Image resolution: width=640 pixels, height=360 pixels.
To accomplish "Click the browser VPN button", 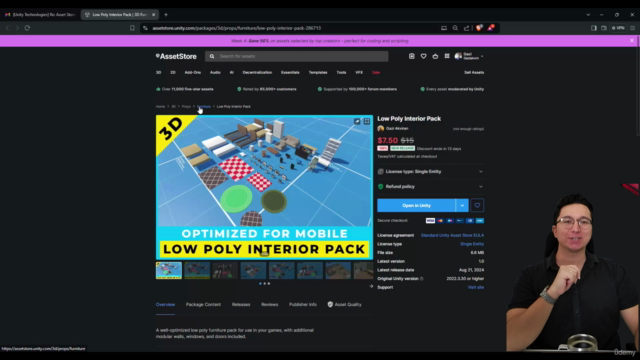I will click(x=618, y=28).
